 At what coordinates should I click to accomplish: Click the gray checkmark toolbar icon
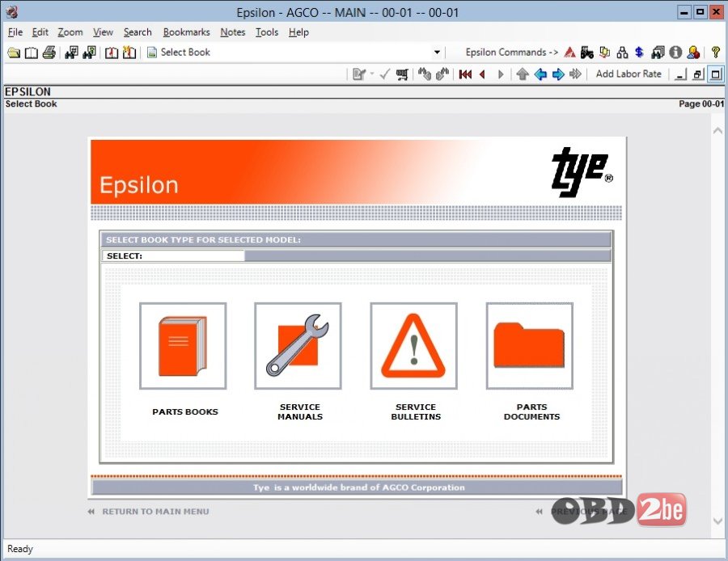point(384,74)
